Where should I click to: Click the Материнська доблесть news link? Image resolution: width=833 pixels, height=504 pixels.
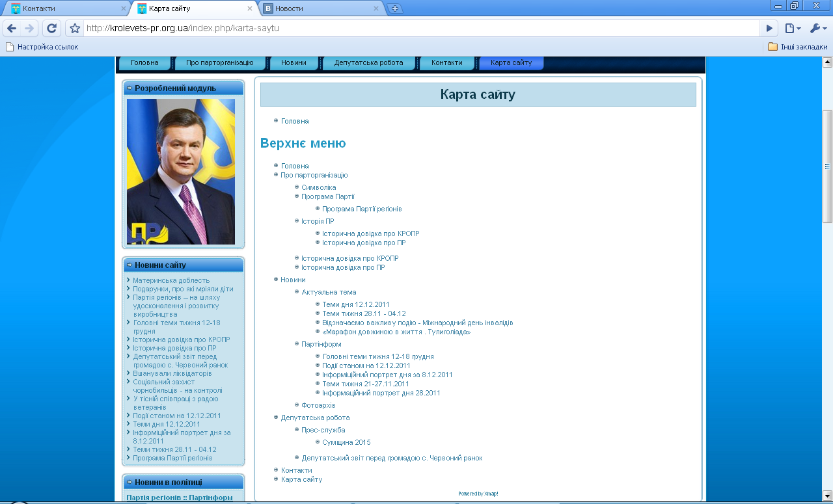(x=171, y=280)
